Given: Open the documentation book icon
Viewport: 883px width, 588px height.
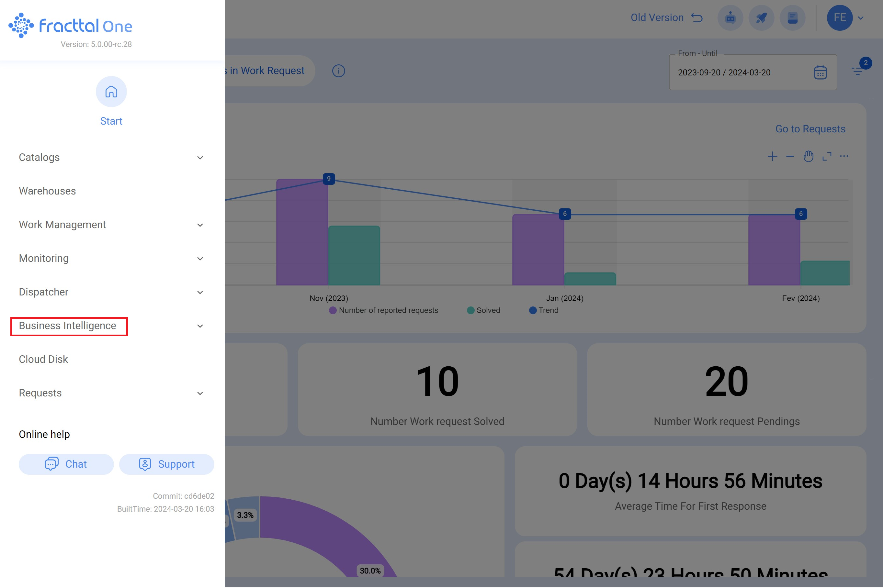Looking at the screenshot, I should pos(792,17).
